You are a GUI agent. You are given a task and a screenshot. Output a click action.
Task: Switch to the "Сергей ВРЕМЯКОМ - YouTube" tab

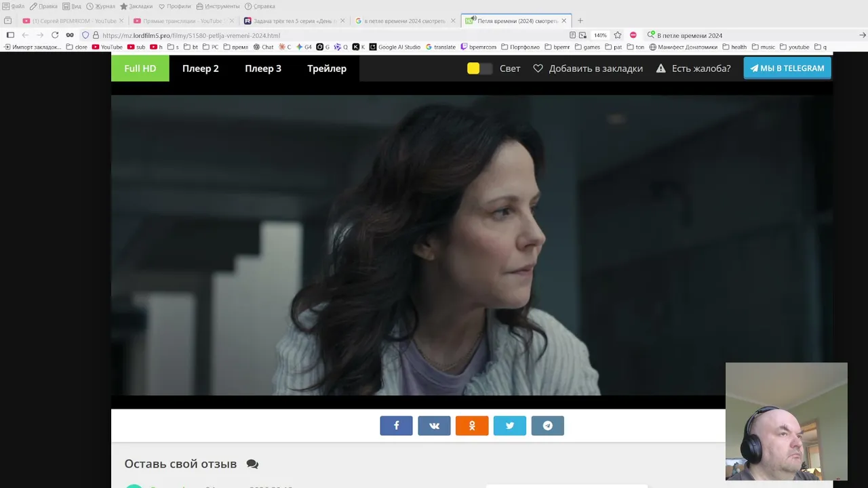(x=73, y=21)
